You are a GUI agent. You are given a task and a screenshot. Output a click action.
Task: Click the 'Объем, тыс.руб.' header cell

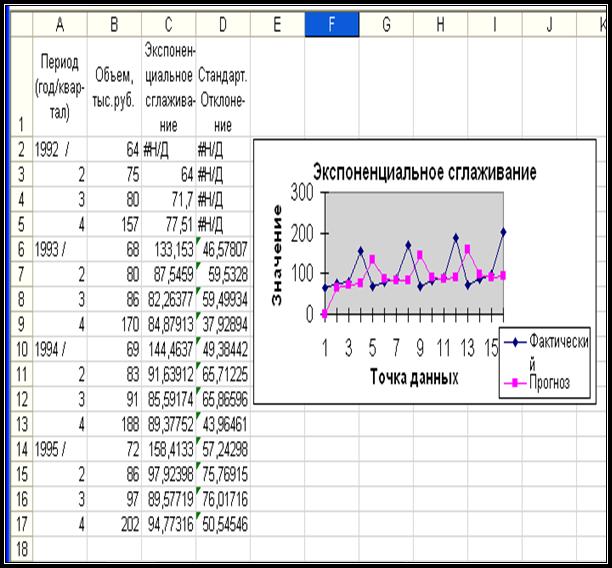114,87
